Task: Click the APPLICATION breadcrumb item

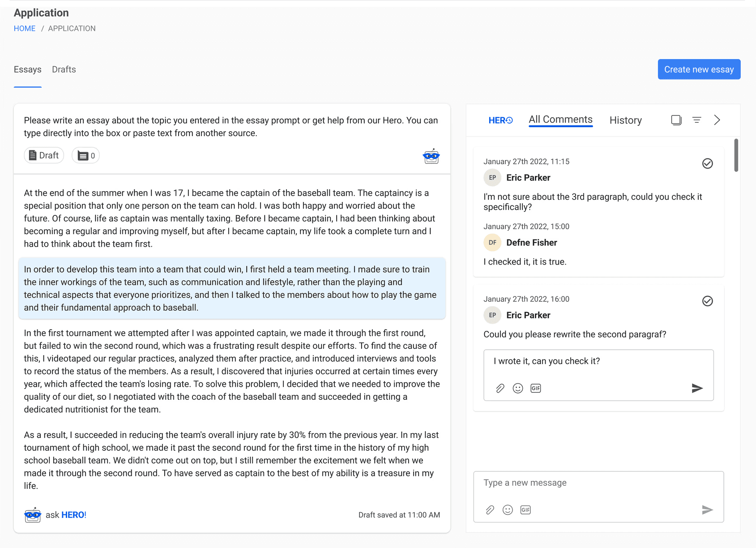Action: tap(72, 28)
